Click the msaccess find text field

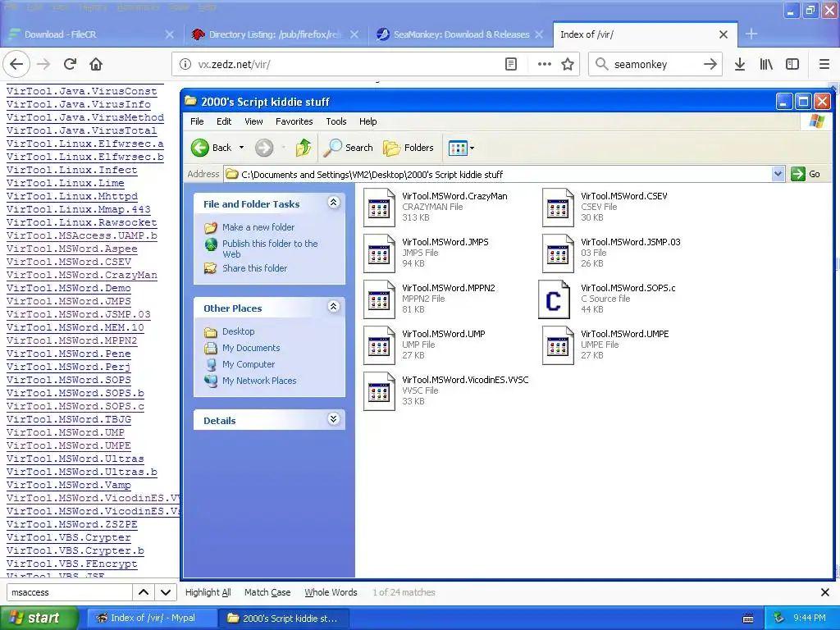point(69,592)
